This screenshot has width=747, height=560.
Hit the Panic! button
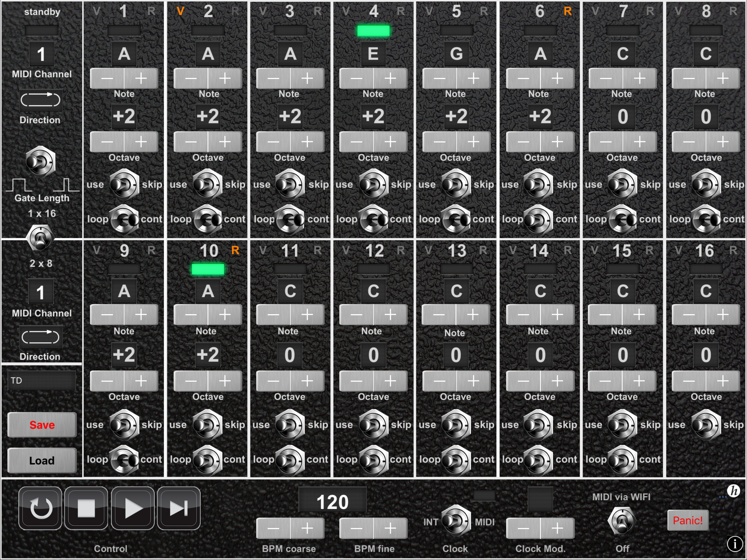688,520
